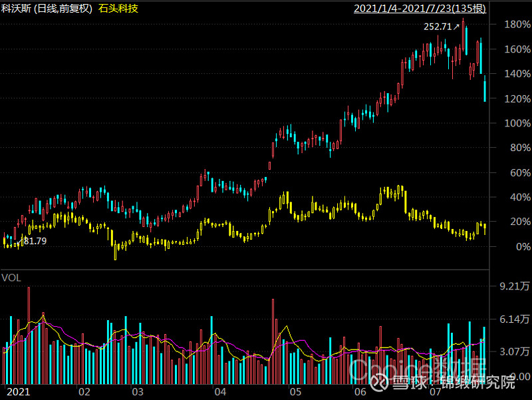Click the 0% axis label
The width and height of the screenshot is (532, 400).
tap(523, 247)
